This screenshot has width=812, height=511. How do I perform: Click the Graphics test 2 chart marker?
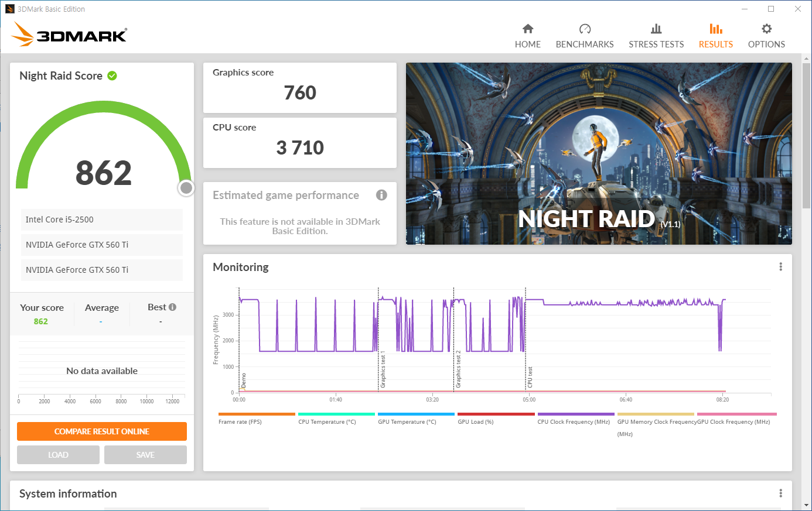(458, 369)
